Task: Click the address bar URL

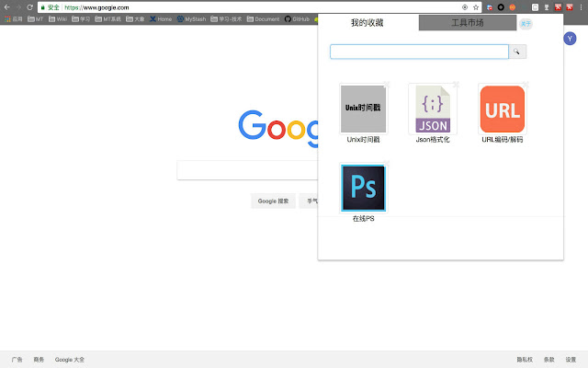Action: coord(96,7)
